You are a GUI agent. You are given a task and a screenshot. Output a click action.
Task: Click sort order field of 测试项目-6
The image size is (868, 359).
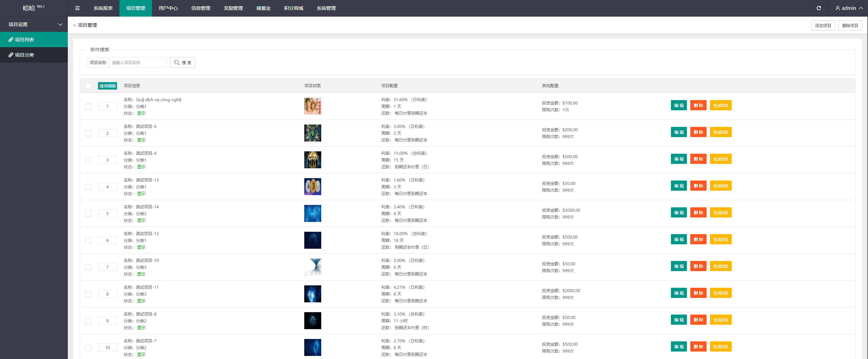click(108, 133)
